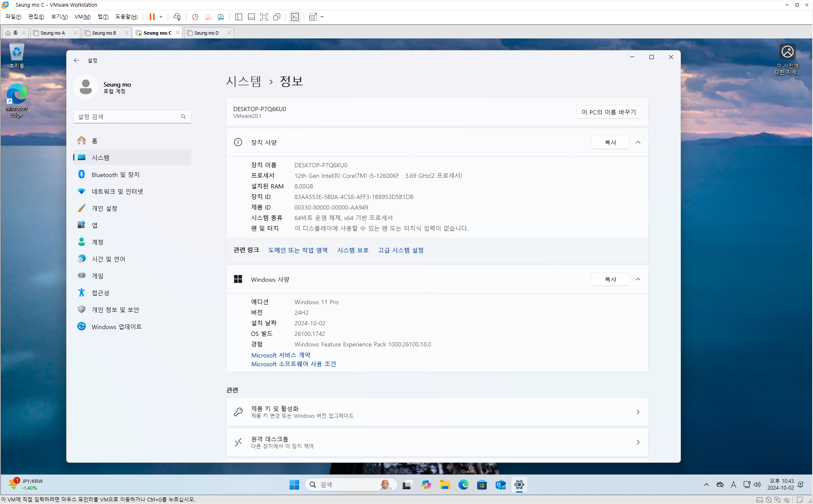Toggle the VMware console view icon
The height and width of the screenshot is (504, 813).
click(x=295, y=17)
